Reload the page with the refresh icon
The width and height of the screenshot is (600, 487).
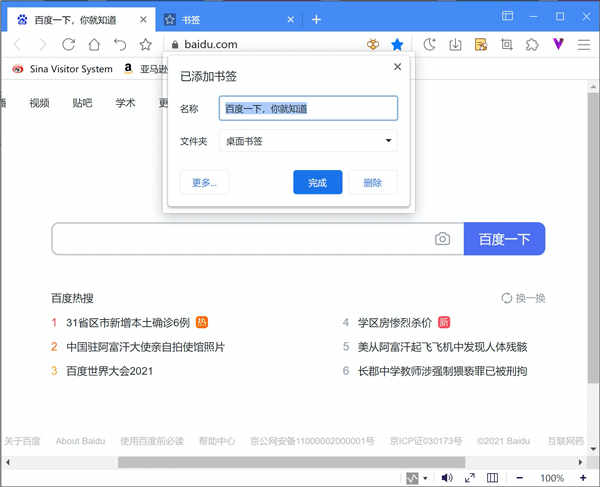(68, 45)
